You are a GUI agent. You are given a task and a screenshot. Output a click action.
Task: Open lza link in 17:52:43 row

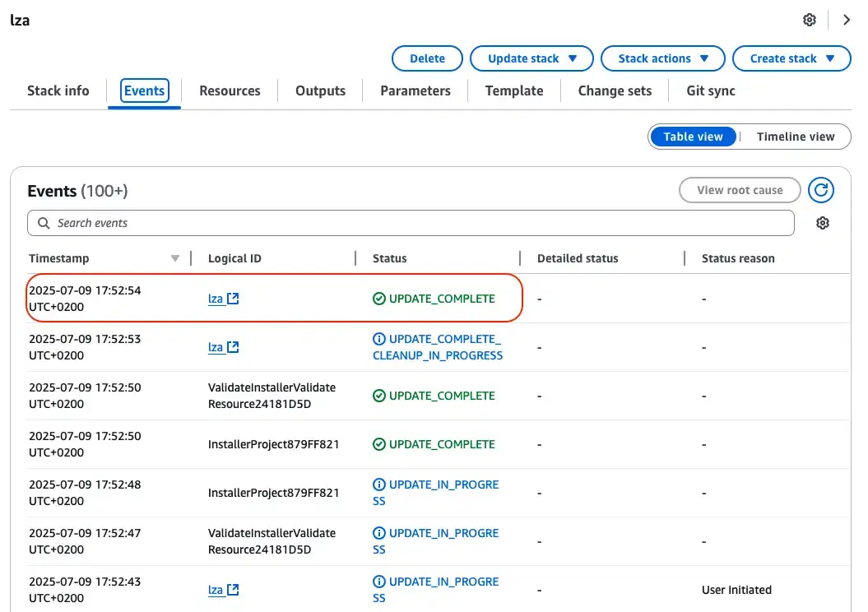click(x=216, y=590)
